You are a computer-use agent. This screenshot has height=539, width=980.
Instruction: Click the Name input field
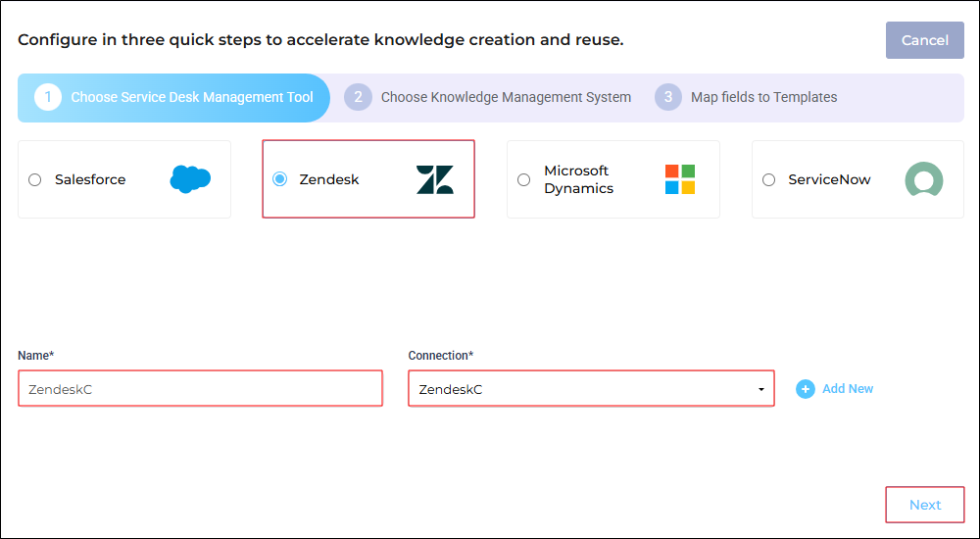201,388
